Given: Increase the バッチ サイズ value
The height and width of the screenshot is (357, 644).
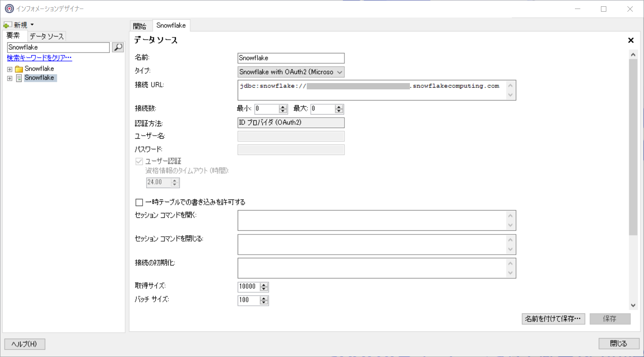Looking at the screenshot, I should point(264,298).
